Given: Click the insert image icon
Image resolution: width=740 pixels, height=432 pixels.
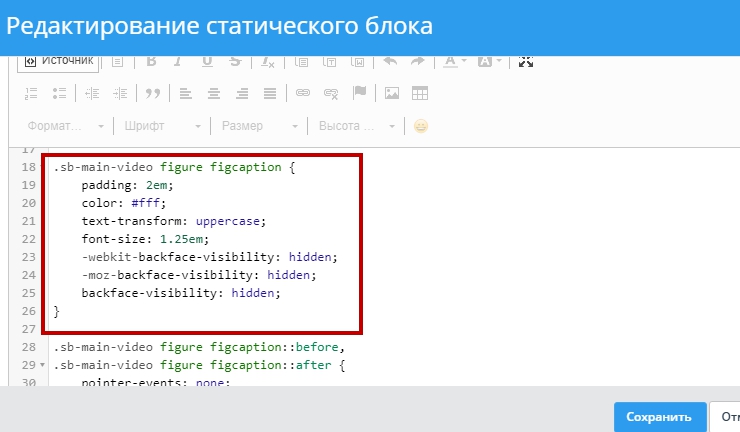Looking at the screenshot, I should (x=392, y=93).
